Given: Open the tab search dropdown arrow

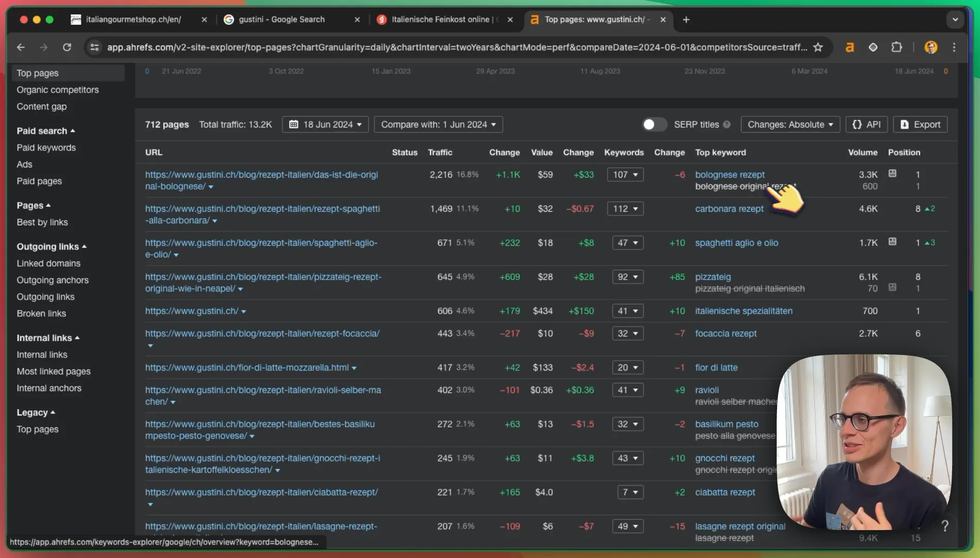Looking at the screenshot, I should click(x=955, y=20).
